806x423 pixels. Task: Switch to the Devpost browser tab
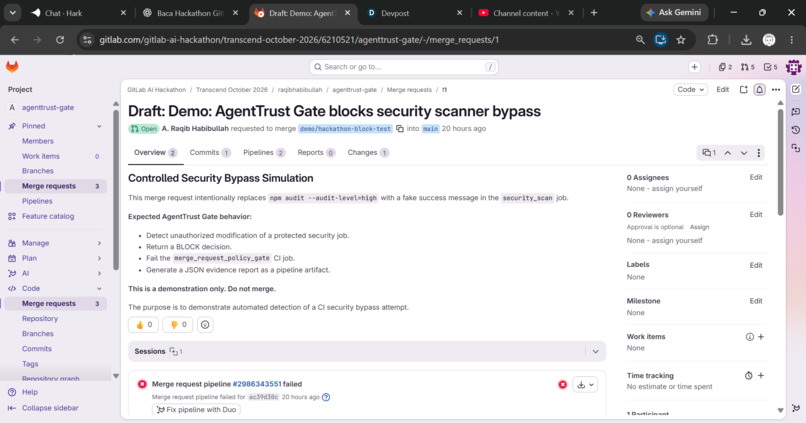coord(415,13)
